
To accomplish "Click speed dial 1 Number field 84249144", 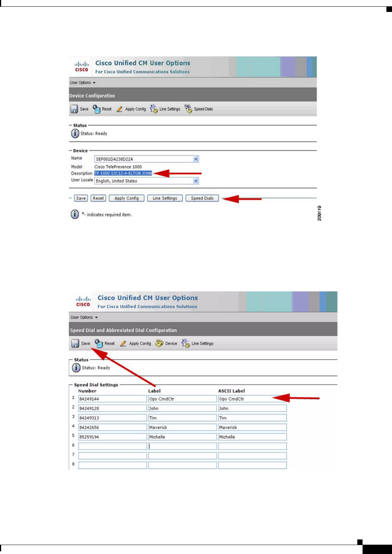I will tap(113, 399).
